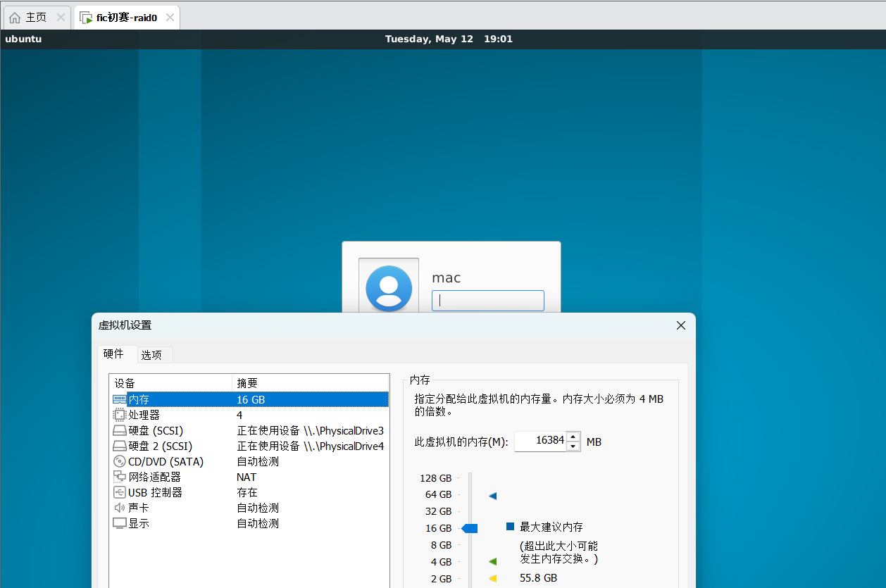The height and width of the screenshot is (588, 886).
Task: Close the 主页 tab
Action: click(x=61, y=18)
